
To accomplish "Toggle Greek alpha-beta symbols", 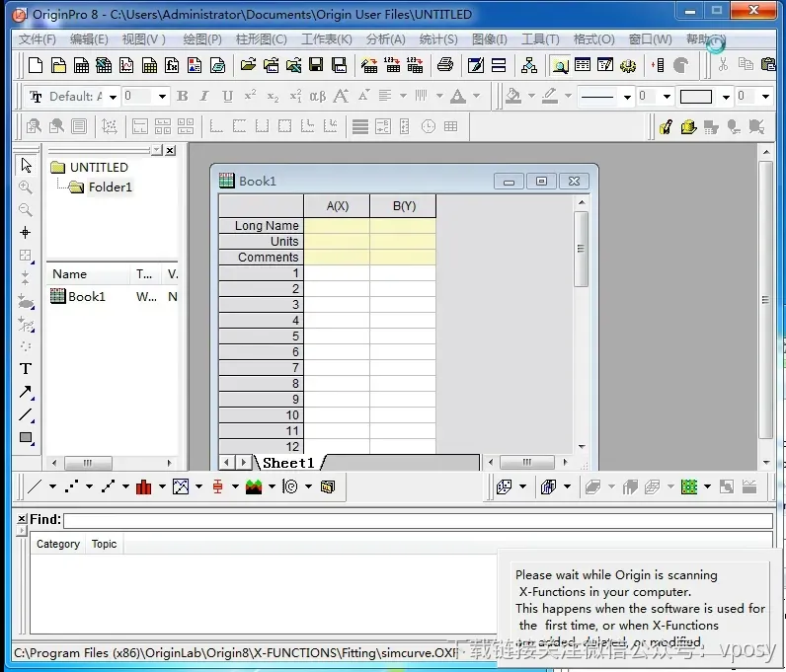I will [317, 96].
